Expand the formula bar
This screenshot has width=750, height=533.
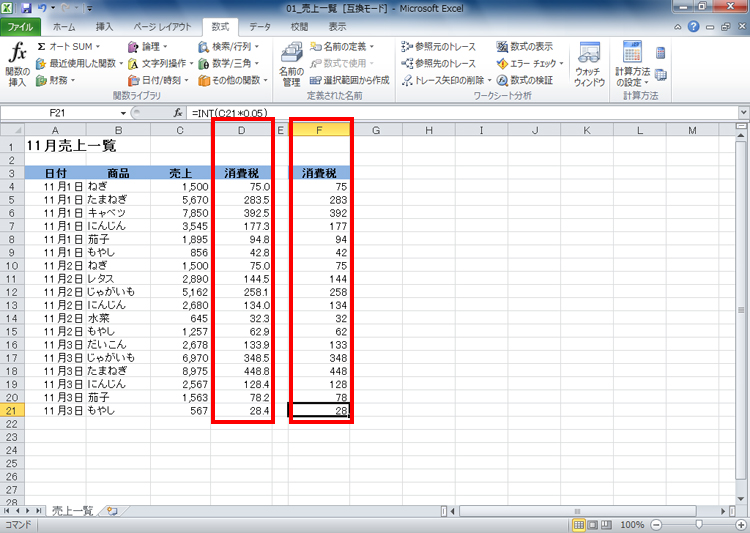click(x=743, y=113)
